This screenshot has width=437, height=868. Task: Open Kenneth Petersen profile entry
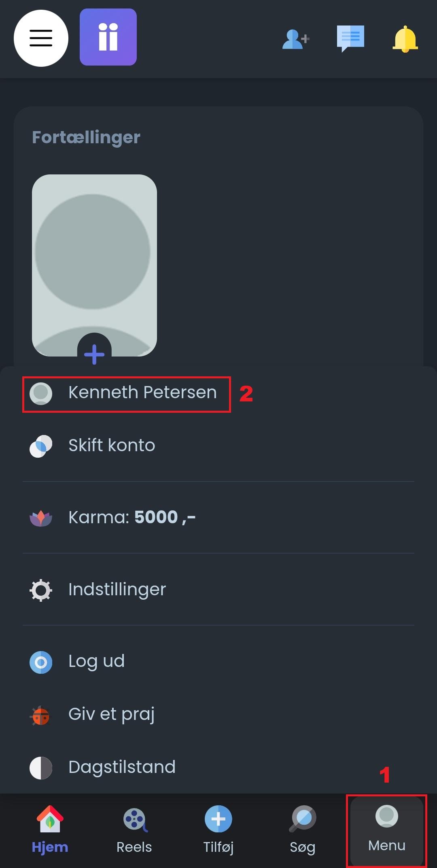(x=142, y=393)
